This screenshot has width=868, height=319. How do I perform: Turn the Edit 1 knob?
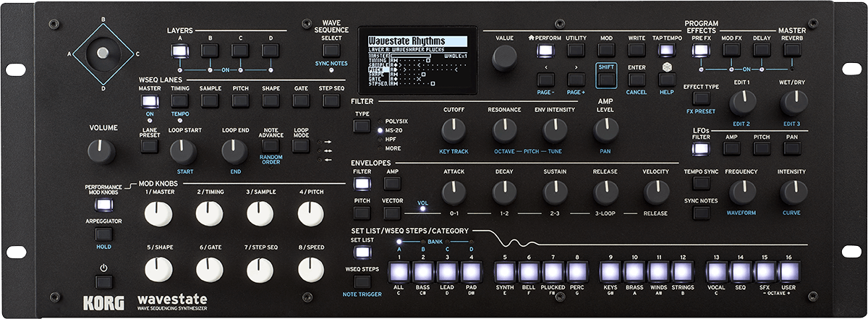coord(743,103)
